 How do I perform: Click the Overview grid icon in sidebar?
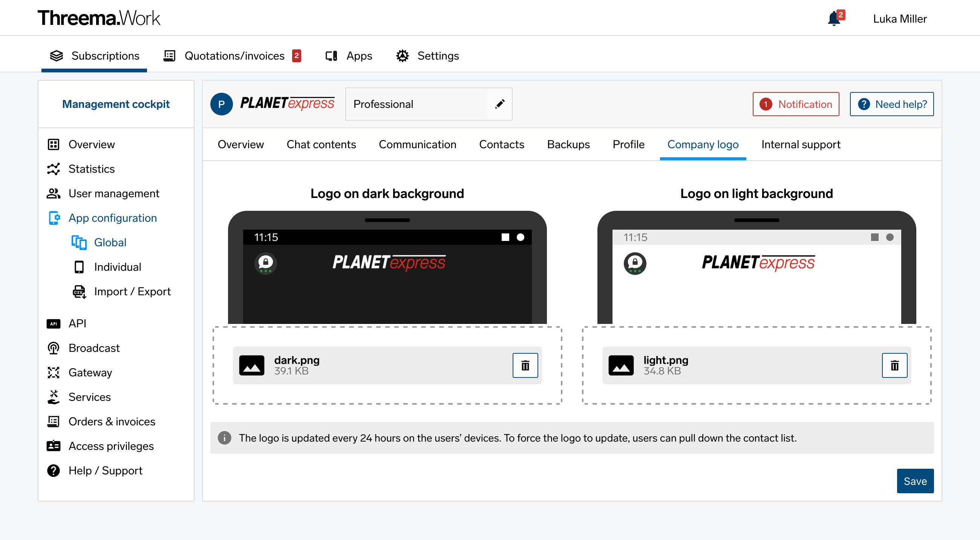point(53,144)
